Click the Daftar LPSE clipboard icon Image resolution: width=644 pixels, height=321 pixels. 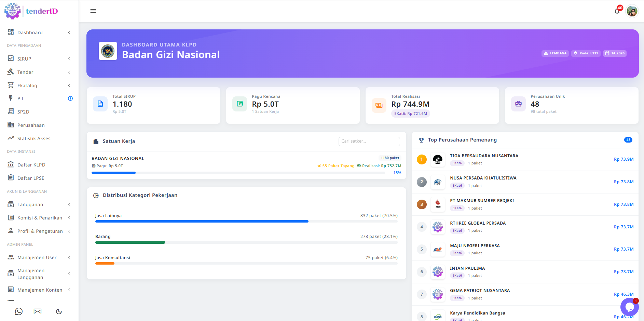tap(11, 178)
